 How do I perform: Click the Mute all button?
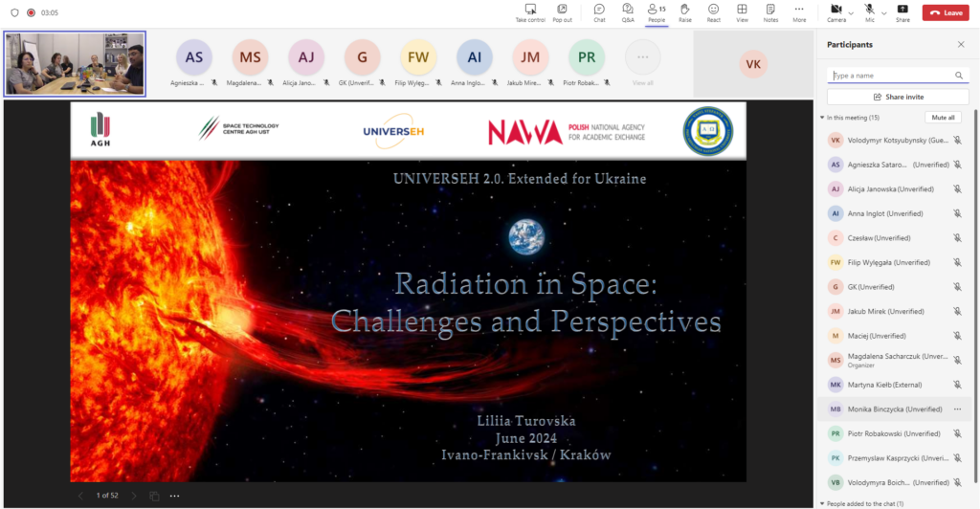tap(942, 118)
